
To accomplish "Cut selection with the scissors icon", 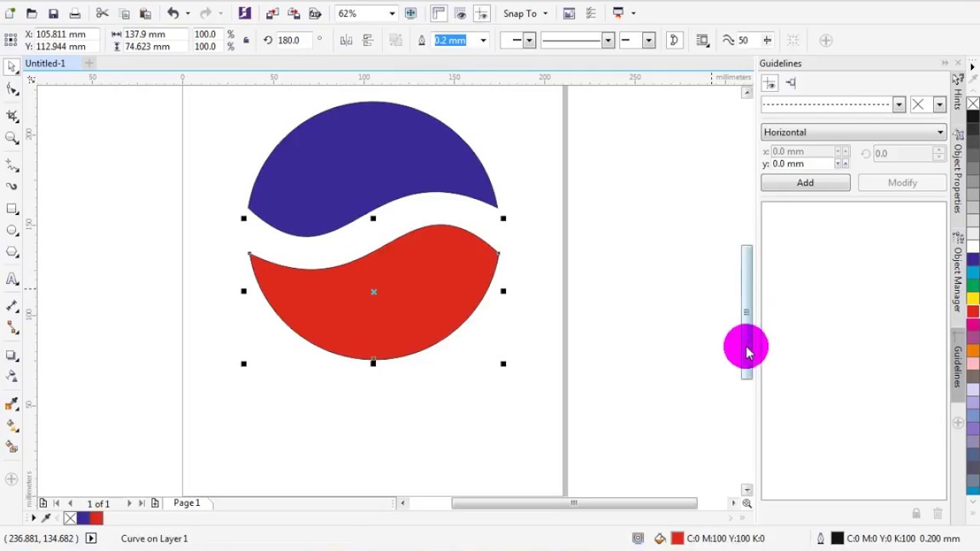I will [102, 14].
